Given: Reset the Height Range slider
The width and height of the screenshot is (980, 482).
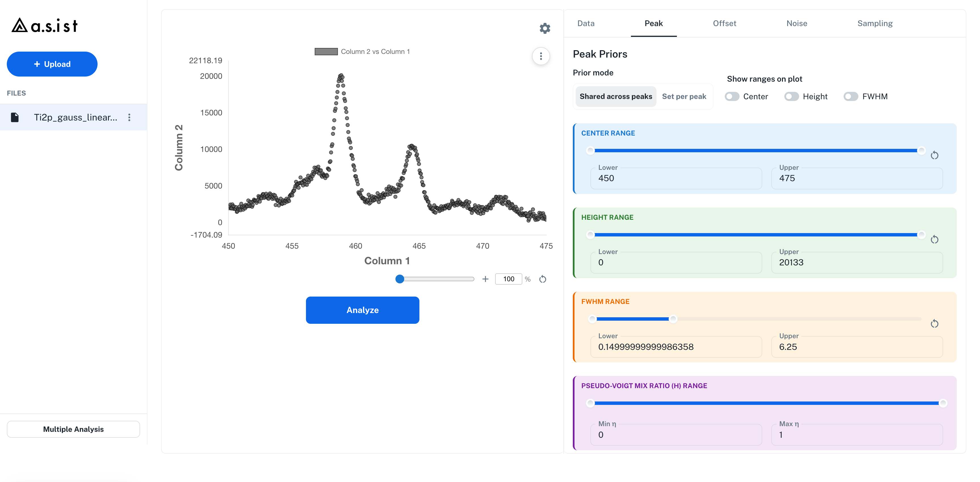Looking at the screenshot, I should click(934, 239).
